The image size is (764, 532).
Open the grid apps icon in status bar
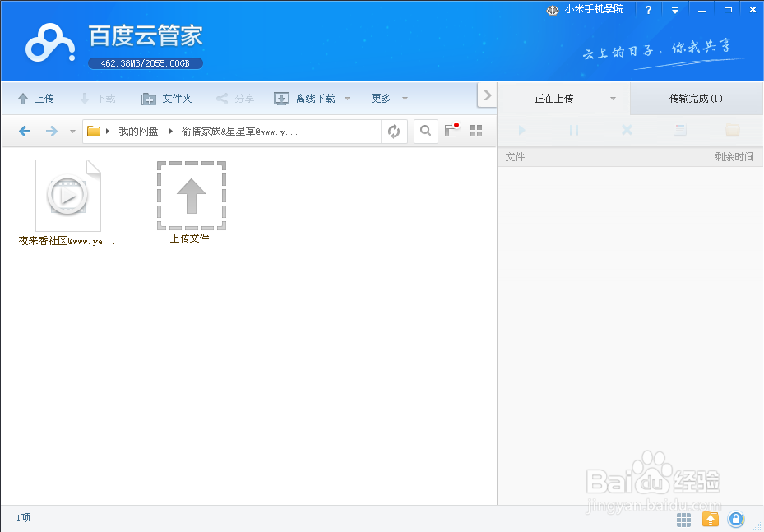point(683,520)
